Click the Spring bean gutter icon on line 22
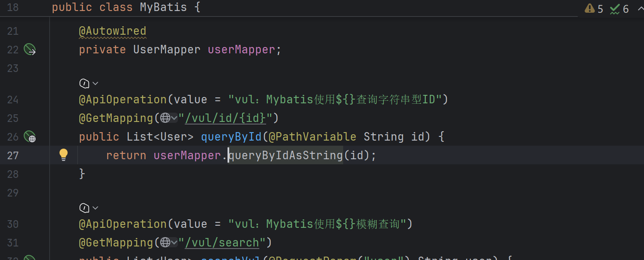 [x=30, y=50]
